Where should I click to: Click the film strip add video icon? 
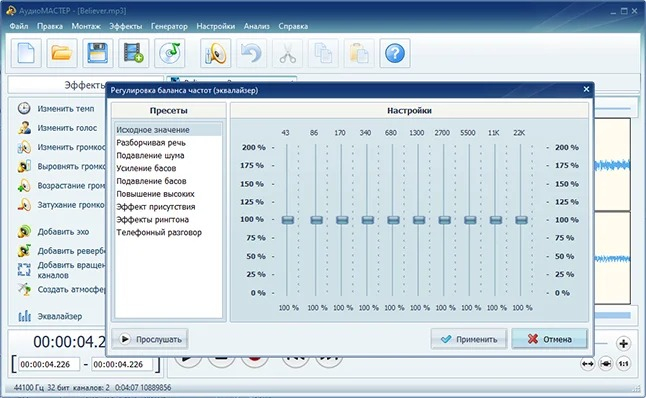click(133, 53)
